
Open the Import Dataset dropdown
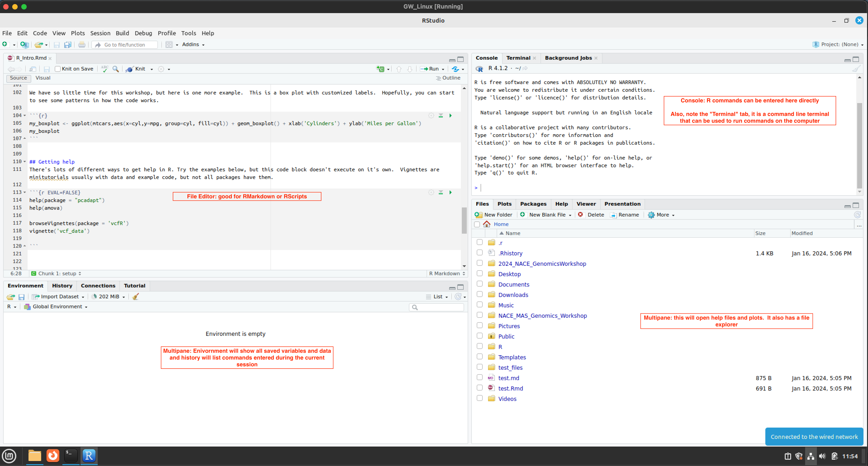[58, 296]
